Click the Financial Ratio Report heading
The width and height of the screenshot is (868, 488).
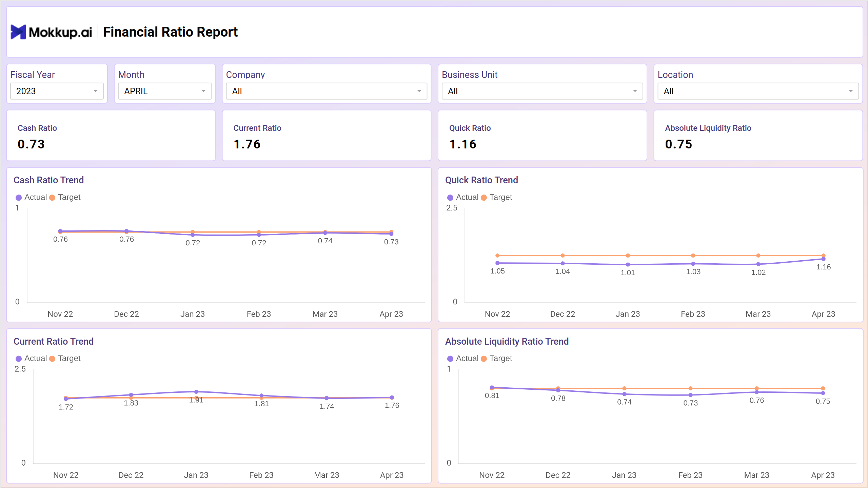(x=170, y=32)
